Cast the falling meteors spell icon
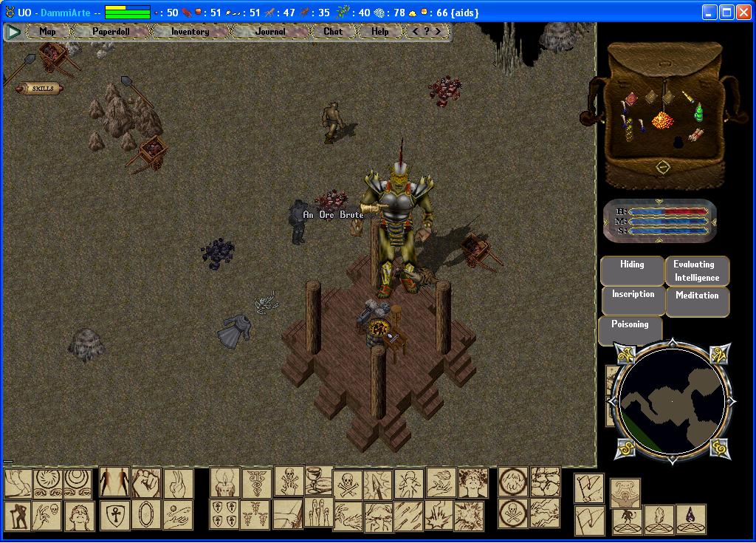Screen dimensions: 756x543 pos(409,516)
